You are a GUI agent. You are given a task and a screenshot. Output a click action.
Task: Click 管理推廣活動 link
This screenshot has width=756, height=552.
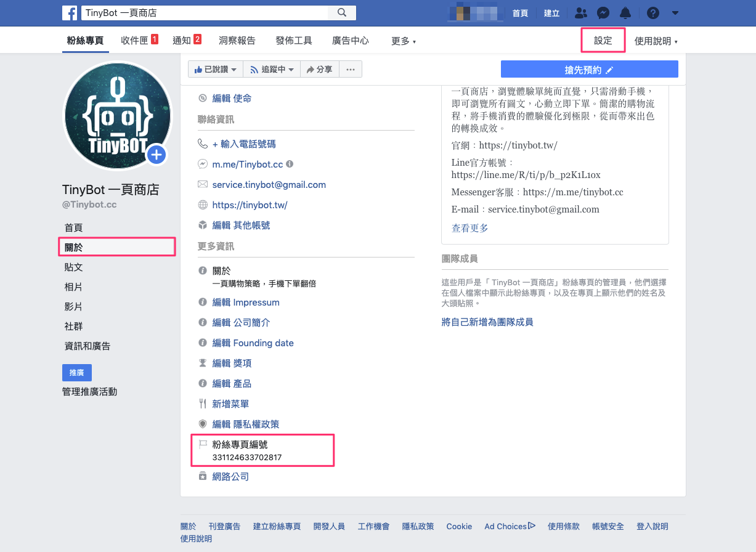pos(89,392)
